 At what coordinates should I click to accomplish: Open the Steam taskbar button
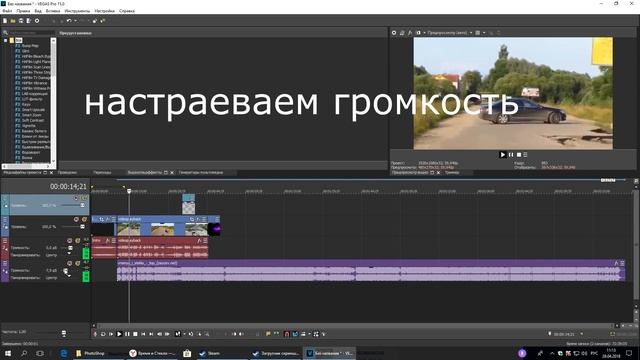coord(221,353)
